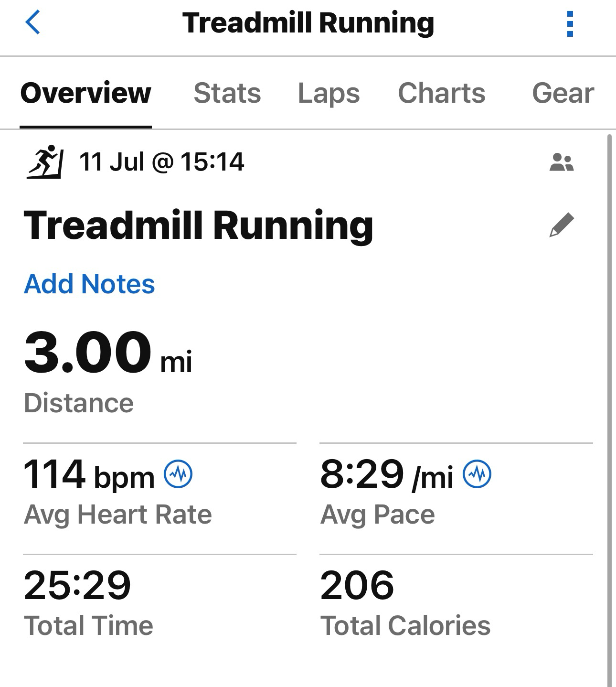The height and width of the screenshot is (687, 616).
Task: Tap the 11 Jul @ 15:14 date
Action: point(162,161)
